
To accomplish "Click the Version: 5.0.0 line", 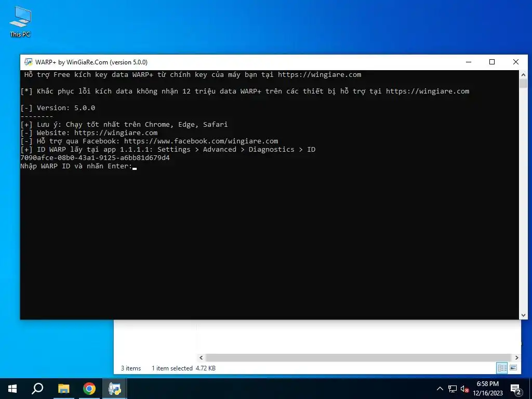I will point(58,108).
